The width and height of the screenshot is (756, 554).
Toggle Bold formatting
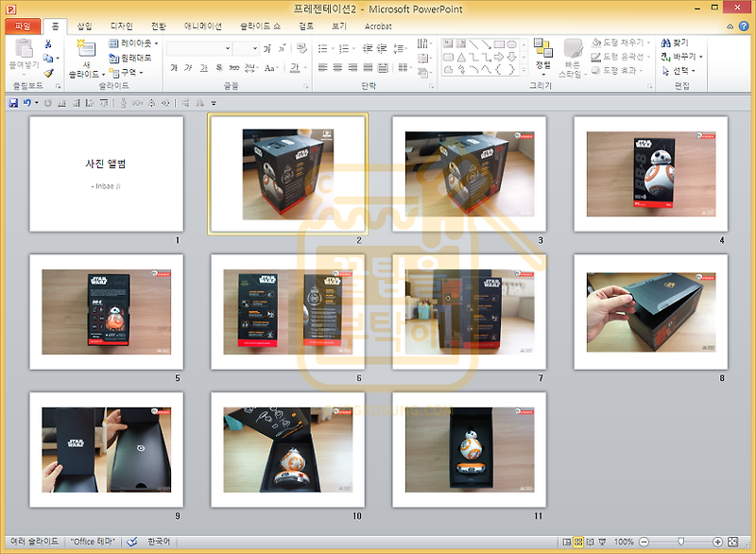(174, 68)
